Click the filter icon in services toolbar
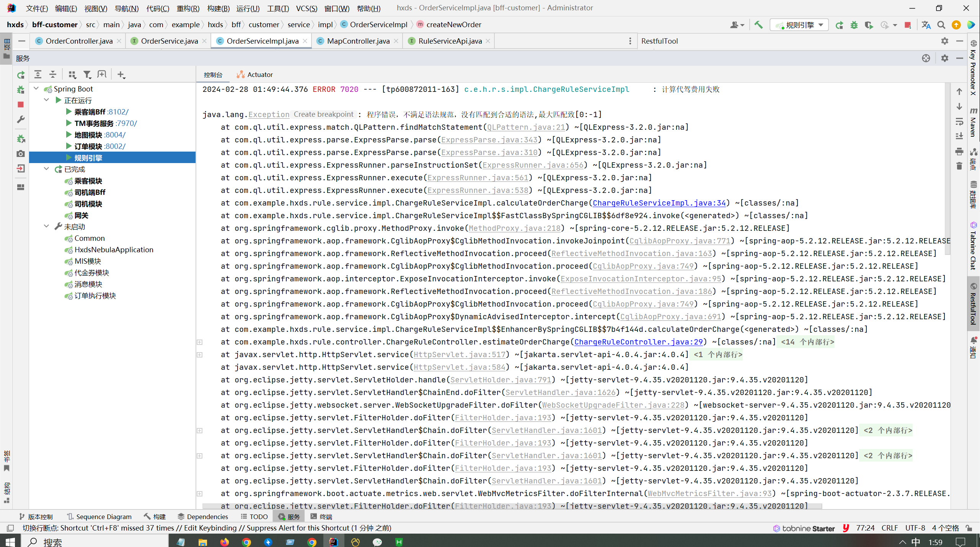This screenshot has width=980, height=547. coord(87,75)
